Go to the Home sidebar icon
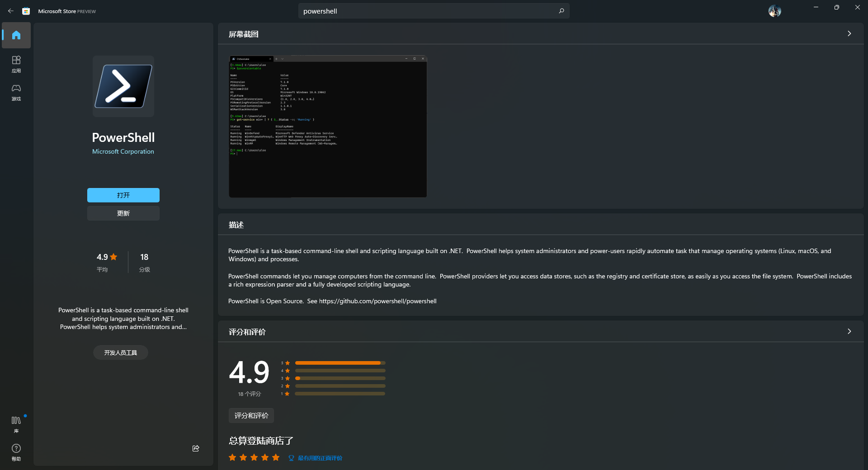 (16, 35)
